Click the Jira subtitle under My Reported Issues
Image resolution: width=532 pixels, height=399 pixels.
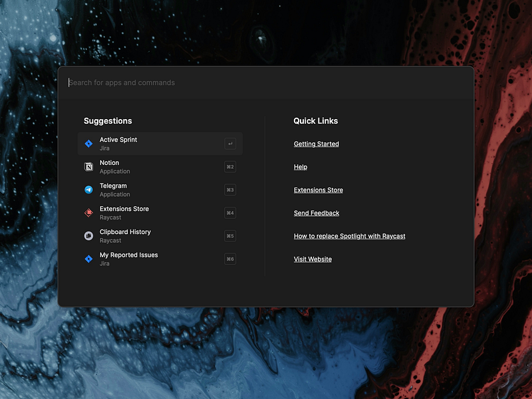[104, 263]
